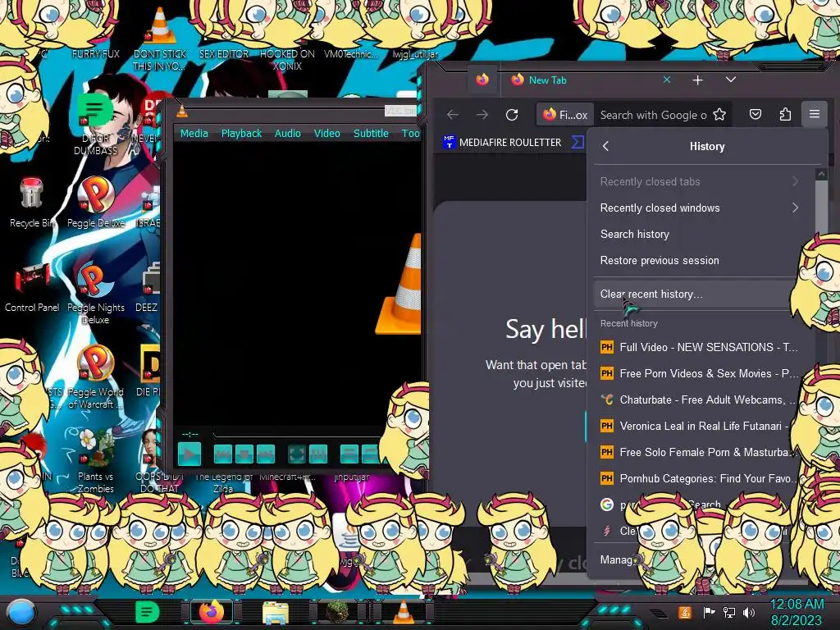
Task: Bookmark page with the star icon
Action: coord(719,114)
